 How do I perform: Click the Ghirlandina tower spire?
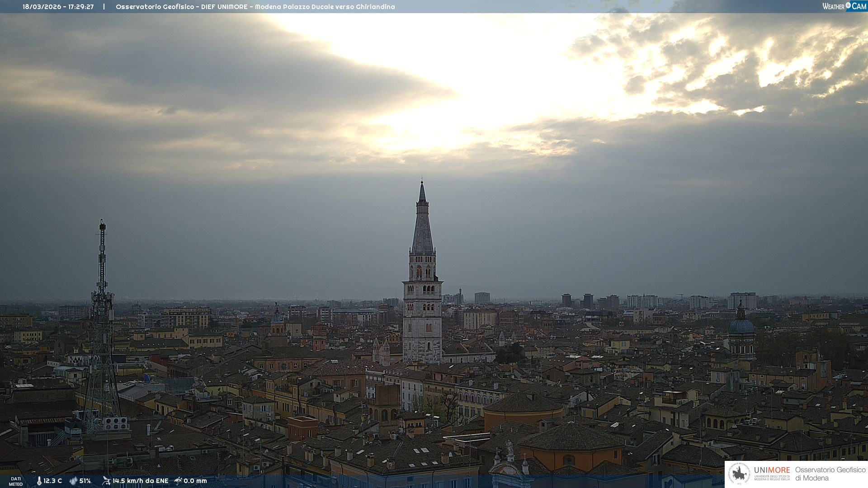422,226
